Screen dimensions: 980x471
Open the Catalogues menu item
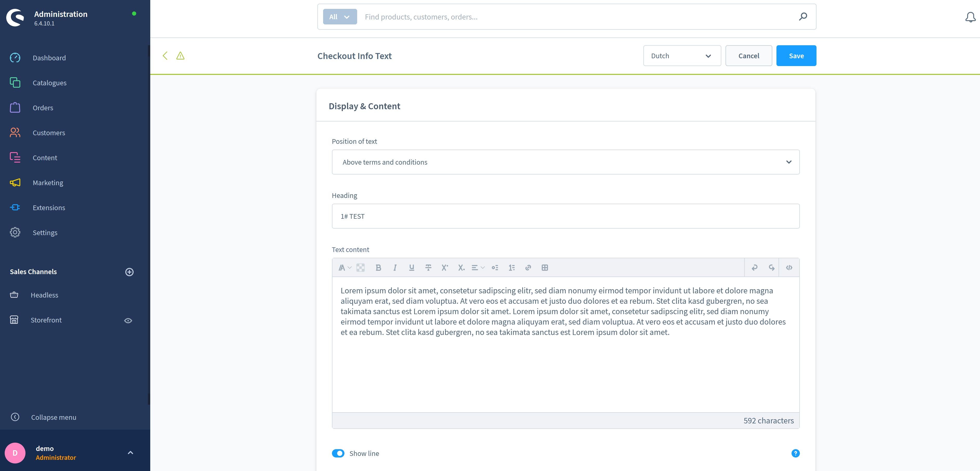click(49, 83)
